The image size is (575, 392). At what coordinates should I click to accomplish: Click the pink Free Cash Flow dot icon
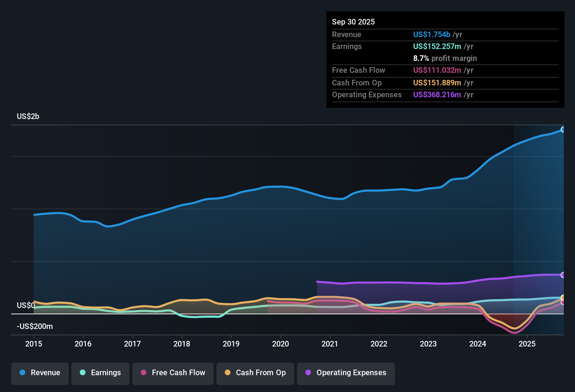[x=143, y=373]
